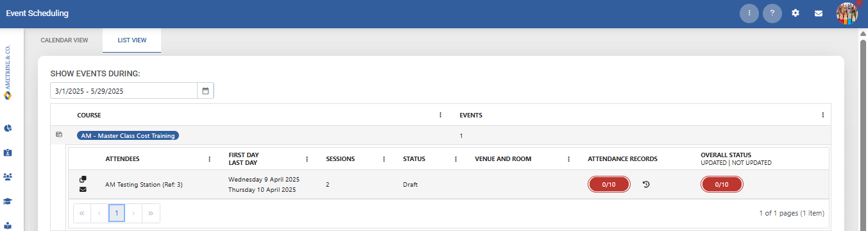The height and width of the screenshot is (231, 868).
Task: Click the help question mark button
Action: pyautogui.click(x=772, y=13)
